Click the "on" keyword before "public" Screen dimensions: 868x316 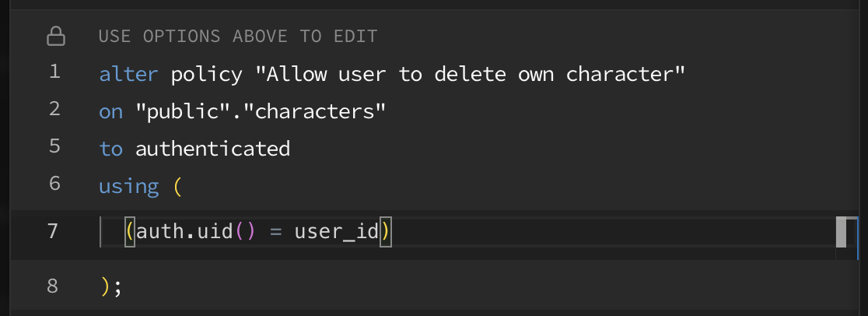pos(110,111)
